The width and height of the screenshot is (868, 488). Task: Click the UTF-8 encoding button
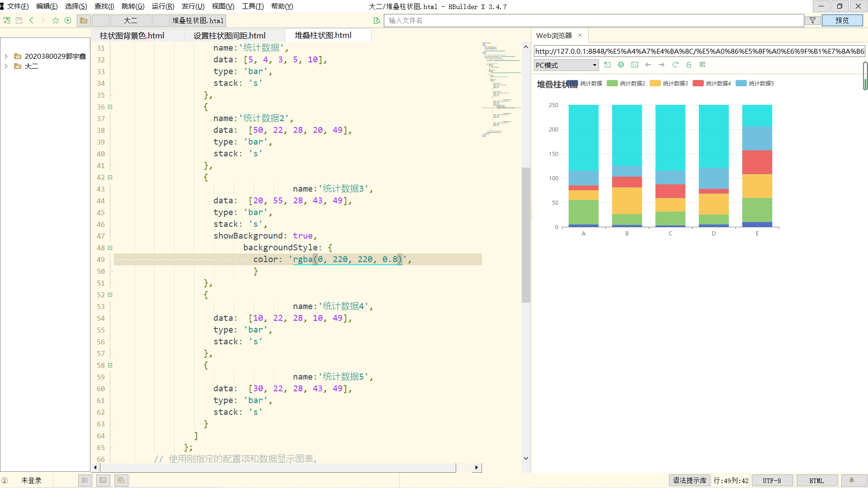772,480
